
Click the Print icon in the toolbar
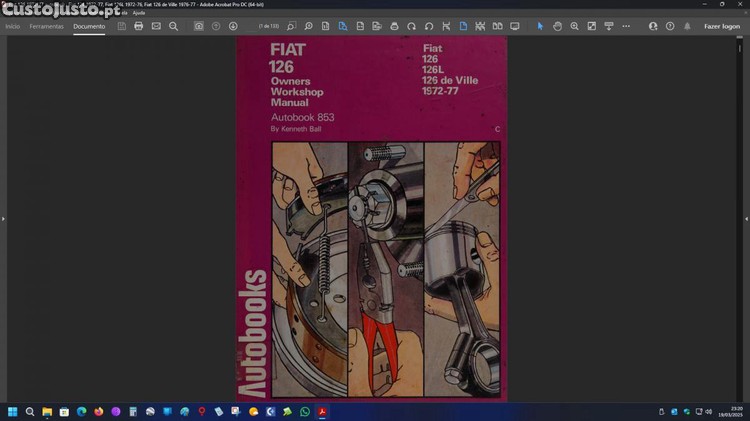(139, 26)
